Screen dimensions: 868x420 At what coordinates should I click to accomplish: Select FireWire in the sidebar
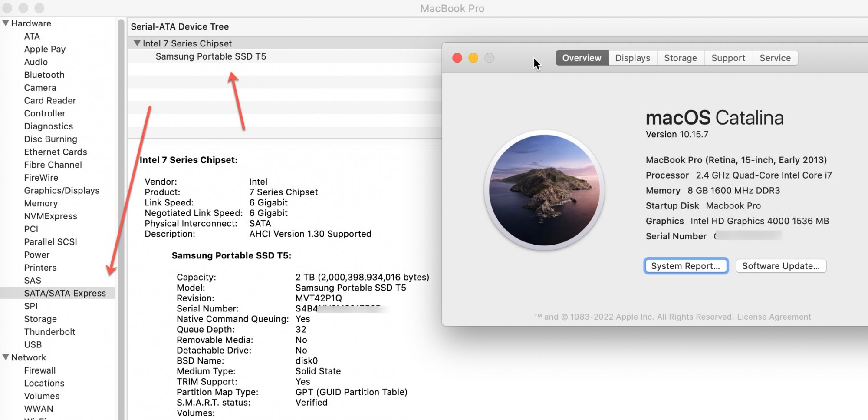pos(41,177)
